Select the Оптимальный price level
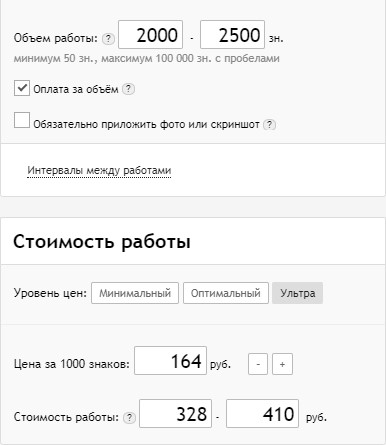The height and width of the screenshot is (445, 386). coord(226,293)
